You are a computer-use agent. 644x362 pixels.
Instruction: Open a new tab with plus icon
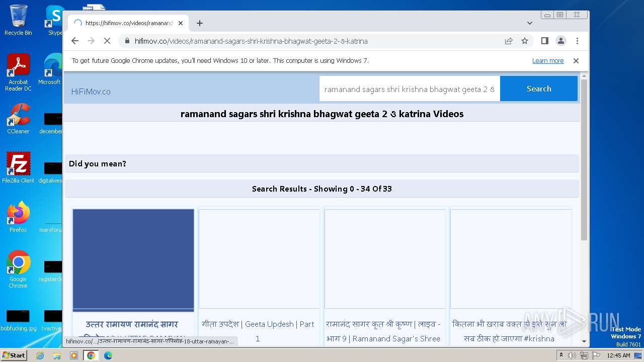200,23
